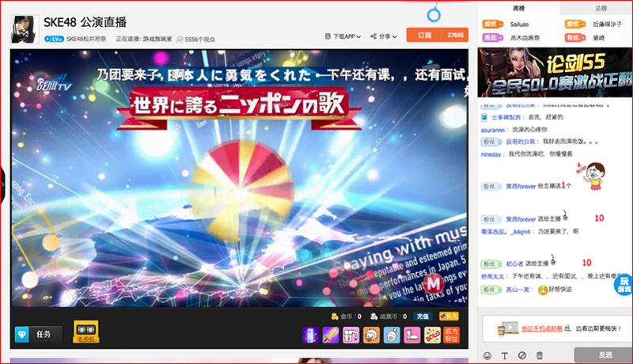Click the 游戏放映室 category link
This screenshot has height=364, width=633.
[157, 39]
